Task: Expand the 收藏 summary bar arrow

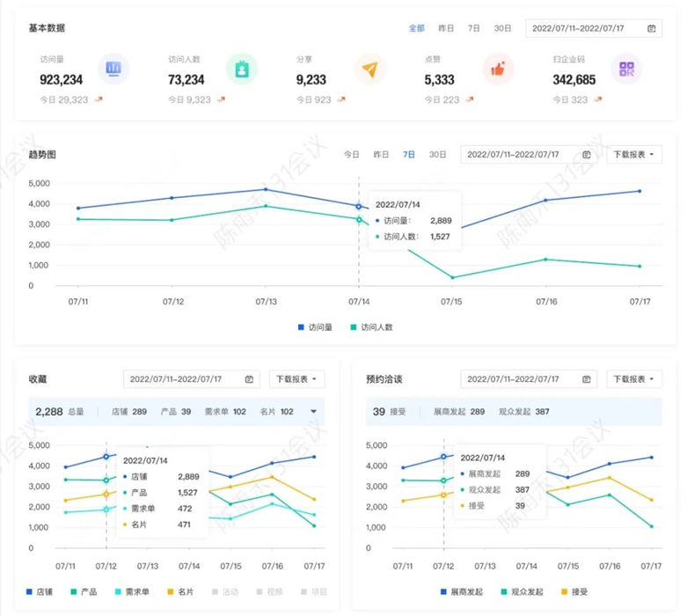Action: coord(313,412)
